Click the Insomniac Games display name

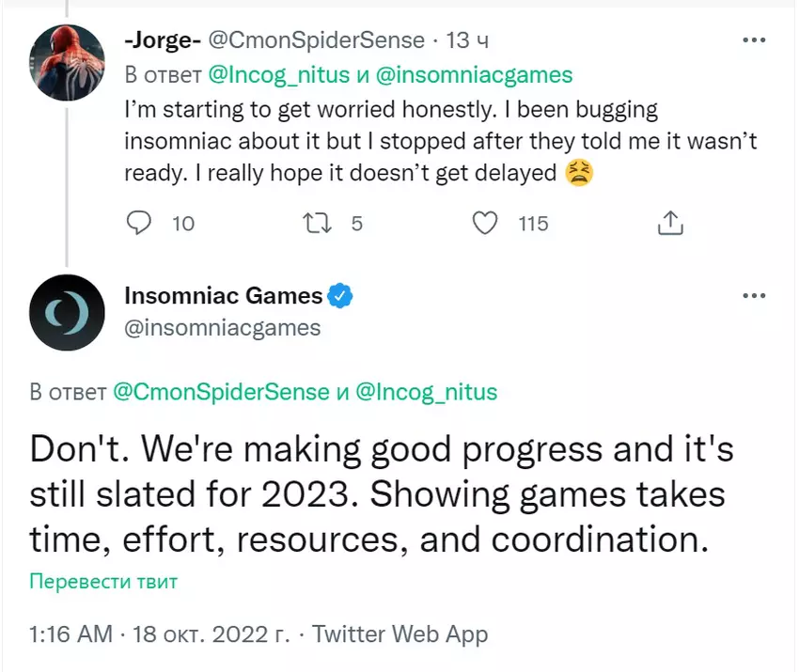tap(224, 296)
